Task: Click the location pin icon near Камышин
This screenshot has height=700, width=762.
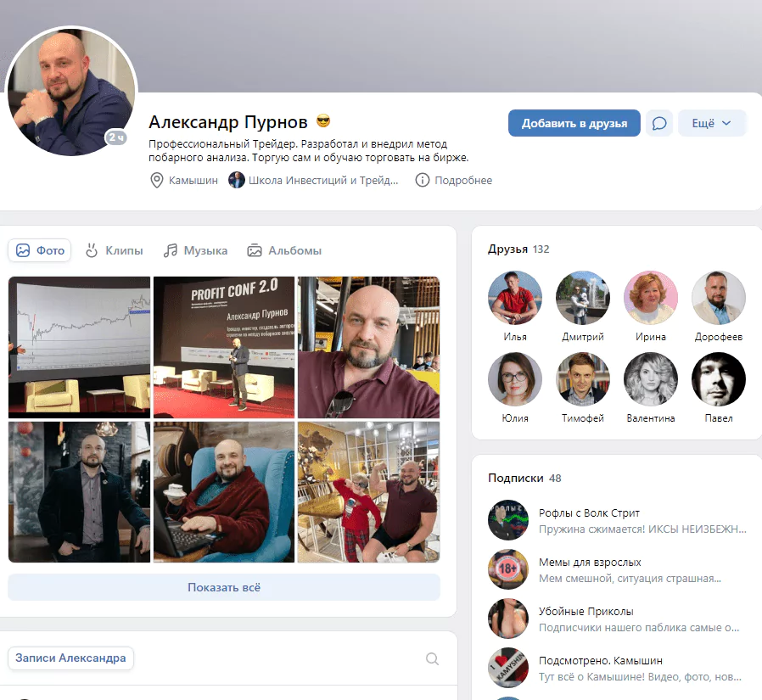Action: [156, 180]
